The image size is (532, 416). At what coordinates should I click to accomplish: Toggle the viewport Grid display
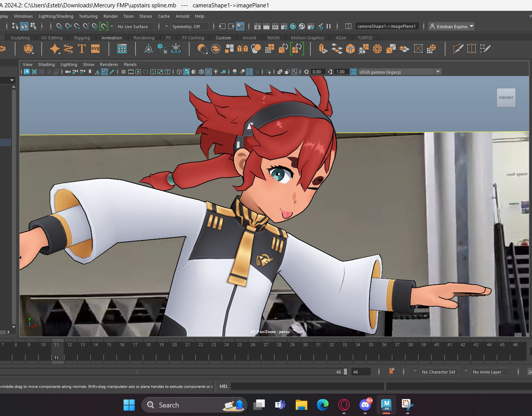(x=124, y=72)
